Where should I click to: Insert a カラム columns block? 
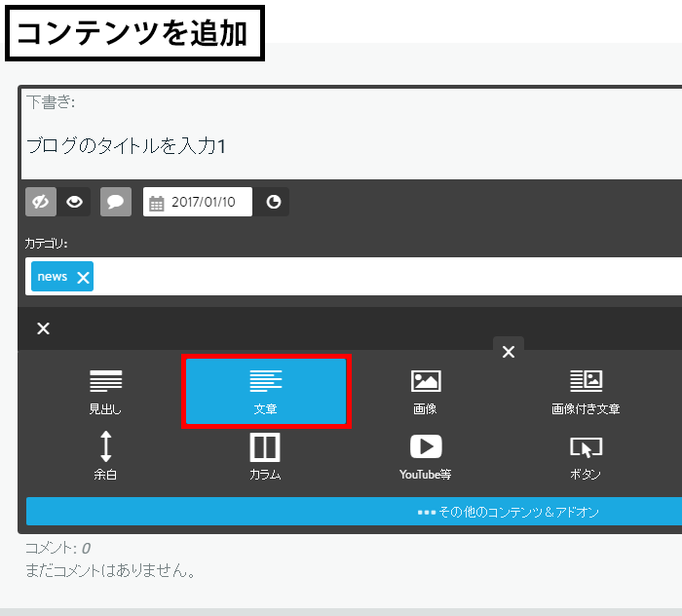click(265, 456)
